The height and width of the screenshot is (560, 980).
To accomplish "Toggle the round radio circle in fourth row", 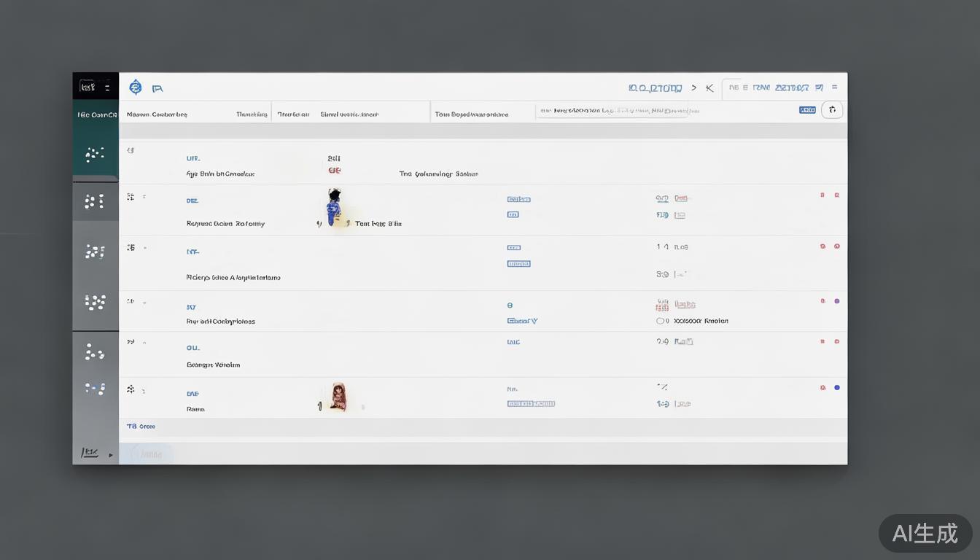I will point(661,321).
